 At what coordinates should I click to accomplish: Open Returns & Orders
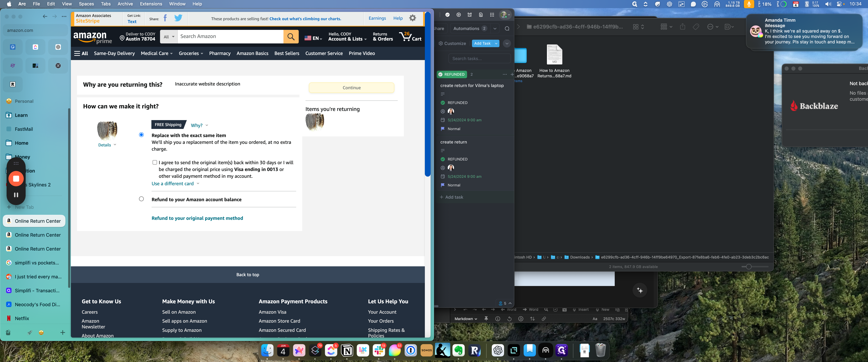[x=383, y=36]
